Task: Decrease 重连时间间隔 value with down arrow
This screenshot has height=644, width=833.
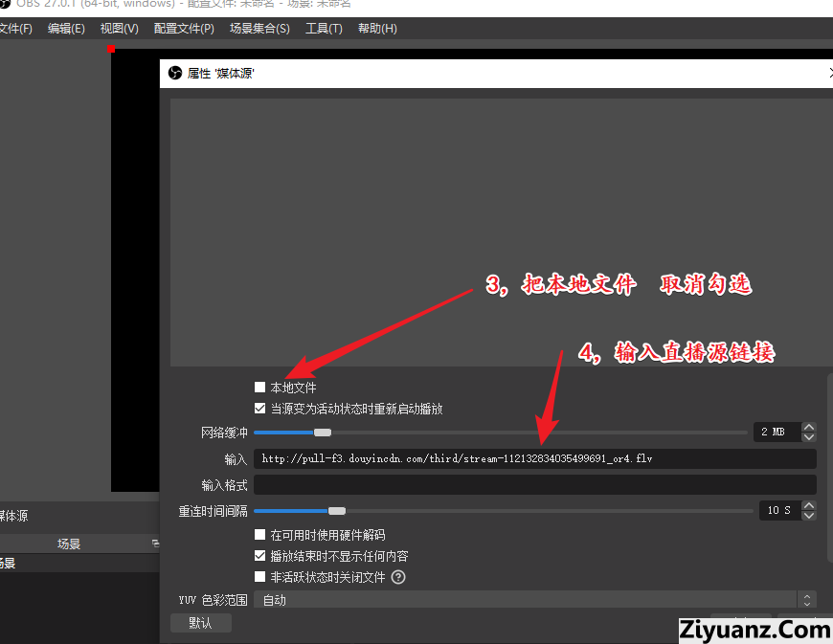Action: [x=809, y=515]
